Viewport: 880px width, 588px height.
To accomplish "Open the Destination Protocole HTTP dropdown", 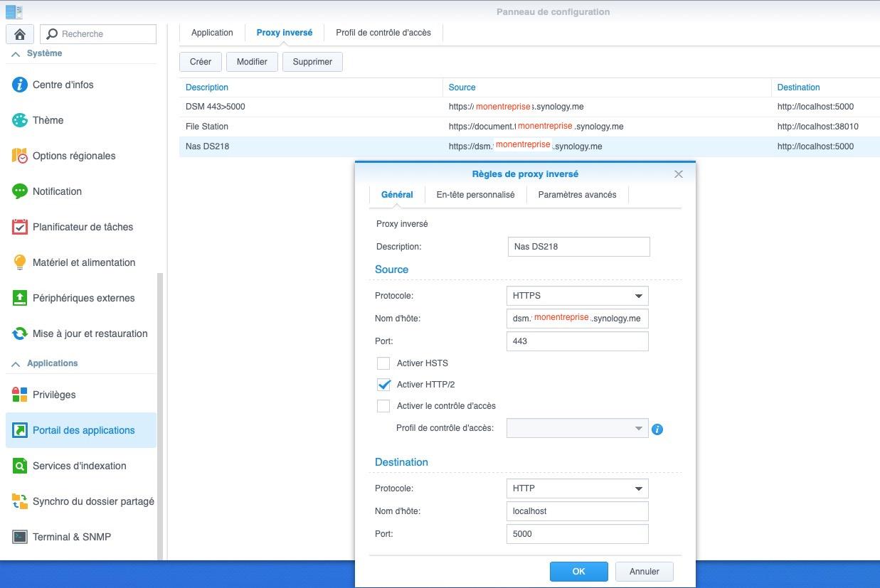I will pos(577,488).
